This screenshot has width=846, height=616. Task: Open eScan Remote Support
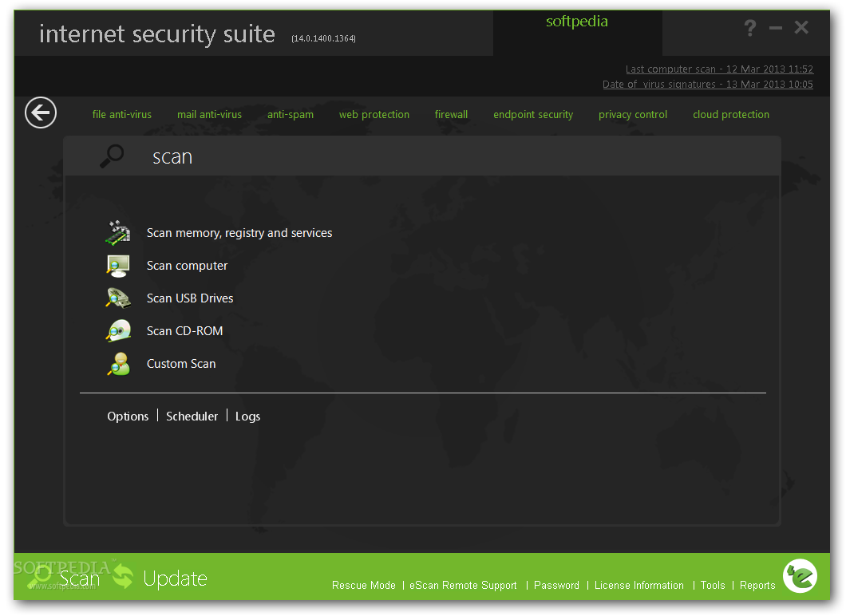(x=463, y=585)
